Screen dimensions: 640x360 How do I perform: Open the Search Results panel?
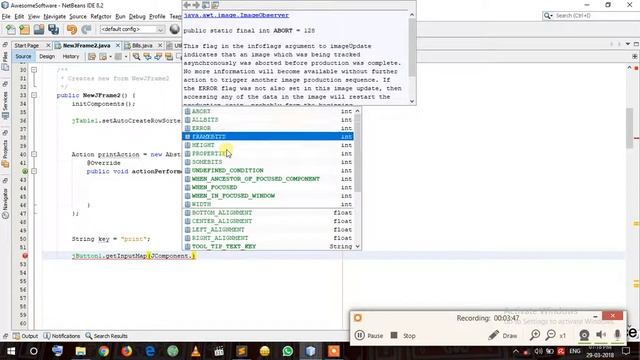click(107, 336)
